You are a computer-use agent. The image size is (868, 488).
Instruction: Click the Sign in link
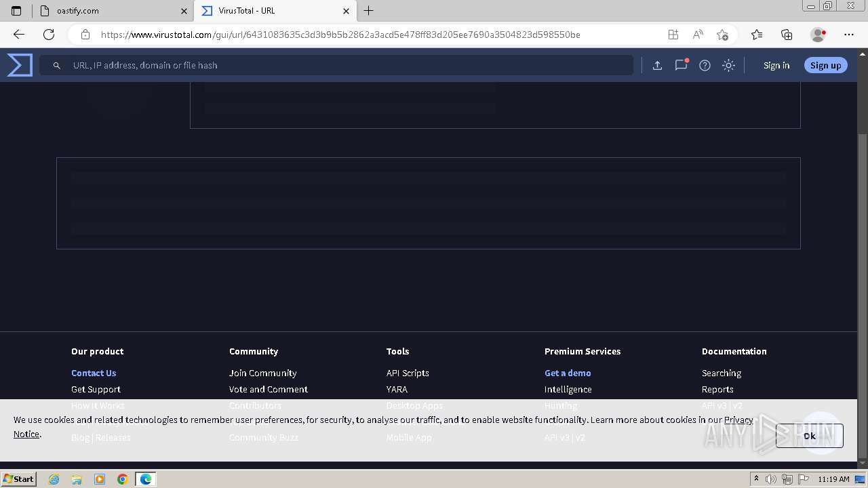point(776,66)
